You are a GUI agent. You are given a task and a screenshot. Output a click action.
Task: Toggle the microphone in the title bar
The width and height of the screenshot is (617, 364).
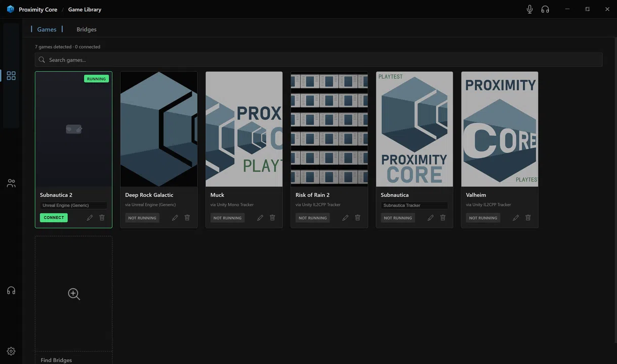(529, 9)
